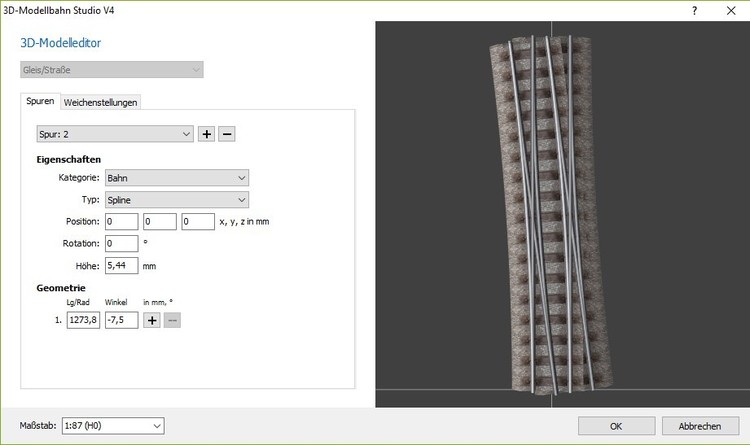Expand the Typ dropdown showing Spline
Image resolution: width=750 pixels, height=445 pixels.
pyautogui.click(x=177, y=200)
